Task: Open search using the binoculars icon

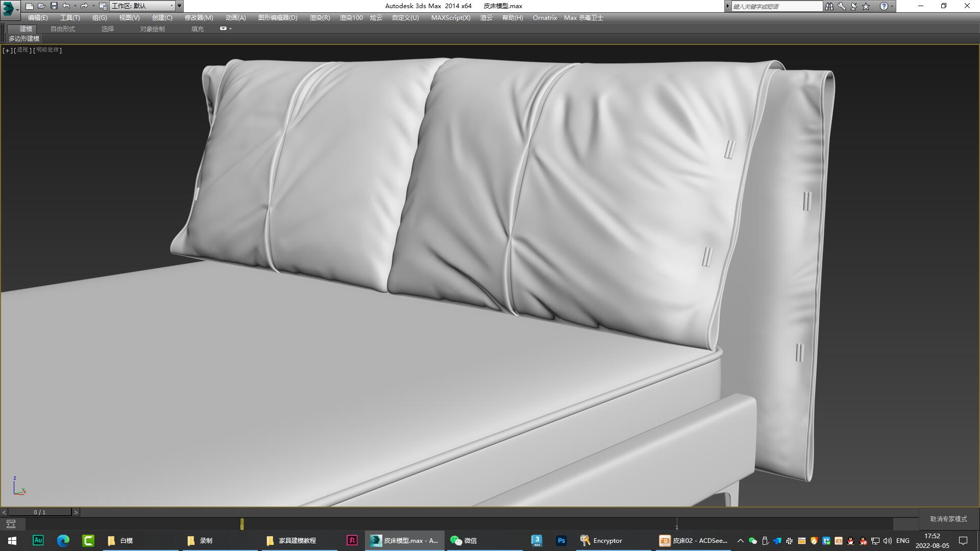Action: click(x=830, y=6)
